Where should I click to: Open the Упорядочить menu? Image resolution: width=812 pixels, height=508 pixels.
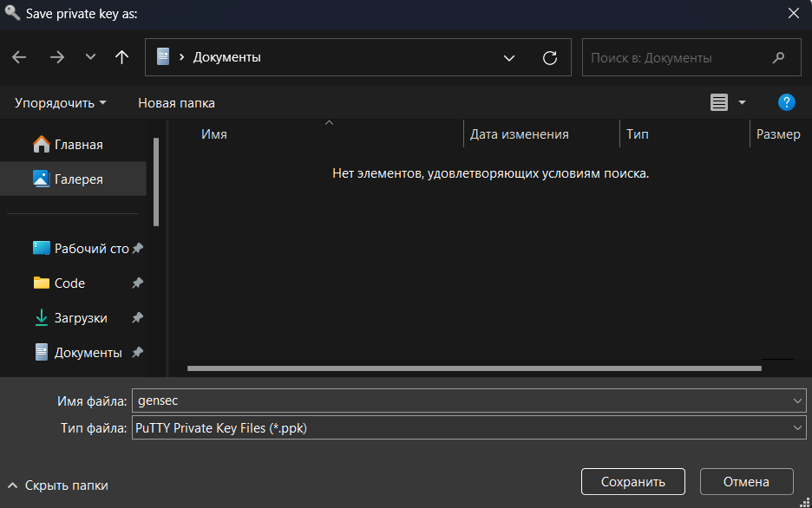pyautogui.click(x=60, y=103)
